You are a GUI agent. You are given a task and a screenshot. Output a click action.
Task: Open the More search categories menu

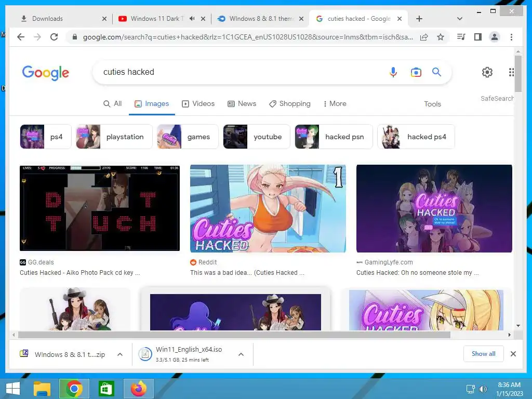point(335,103)
